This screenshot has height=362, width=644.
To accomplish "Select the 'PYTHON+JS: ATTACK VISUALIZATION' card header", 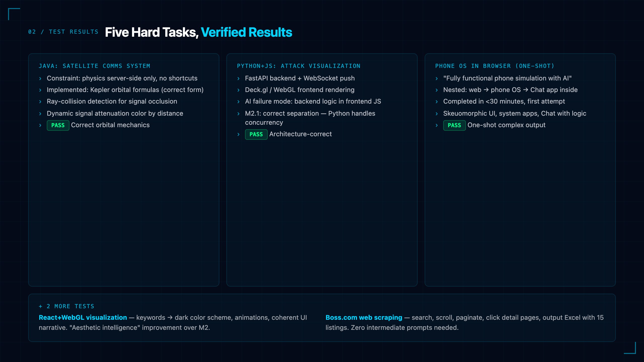I will click(x=299, y=66).
